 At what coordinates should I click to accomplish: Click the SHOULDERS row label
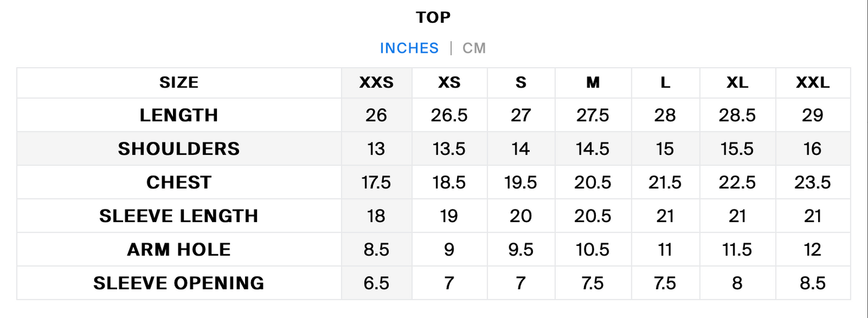pyautogui.click(x=179, y=149)
